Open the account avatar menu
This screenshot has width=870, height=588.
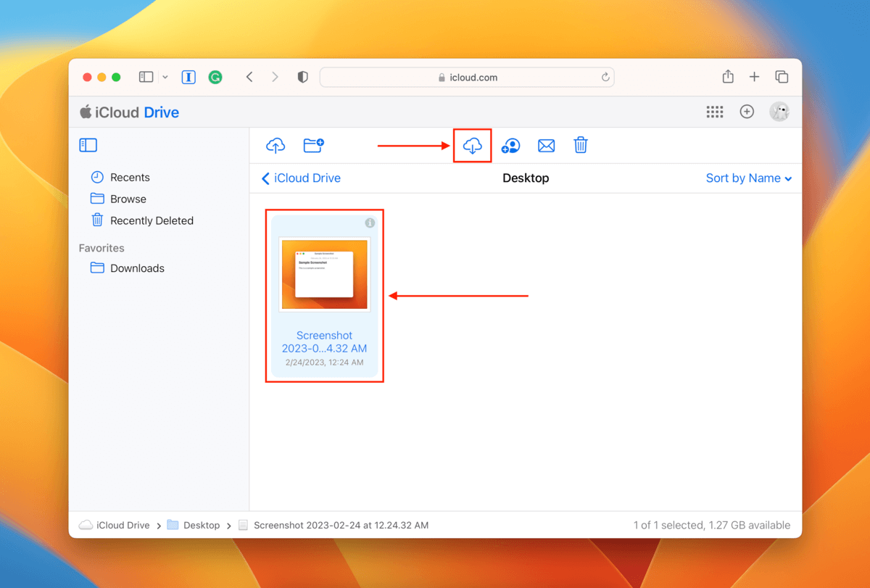pos(779,112)
